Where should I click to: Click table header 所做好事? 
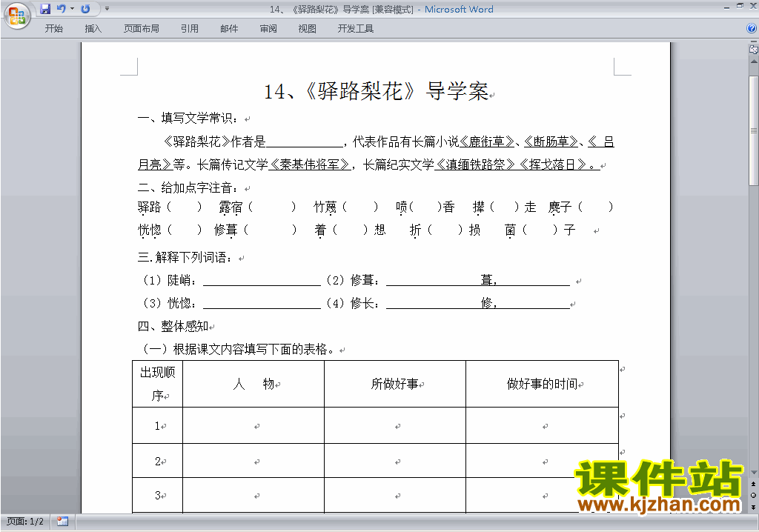coord(394,384)
